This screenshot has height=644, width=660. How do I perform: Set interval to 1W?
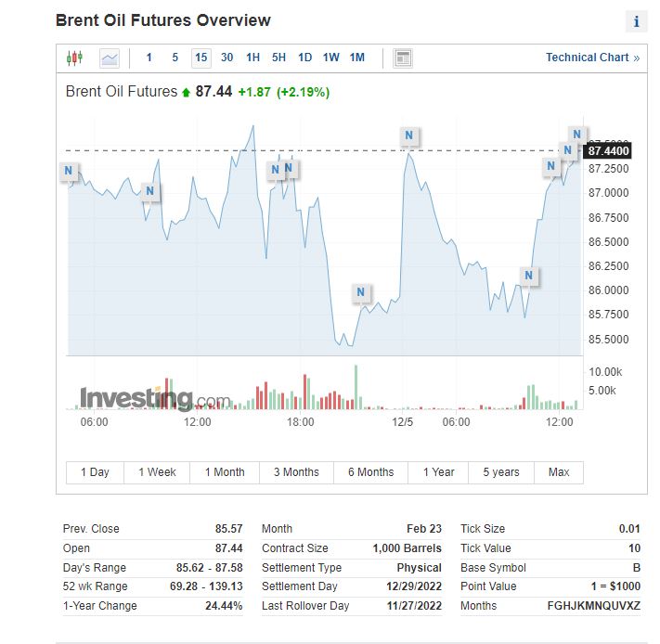330,58
